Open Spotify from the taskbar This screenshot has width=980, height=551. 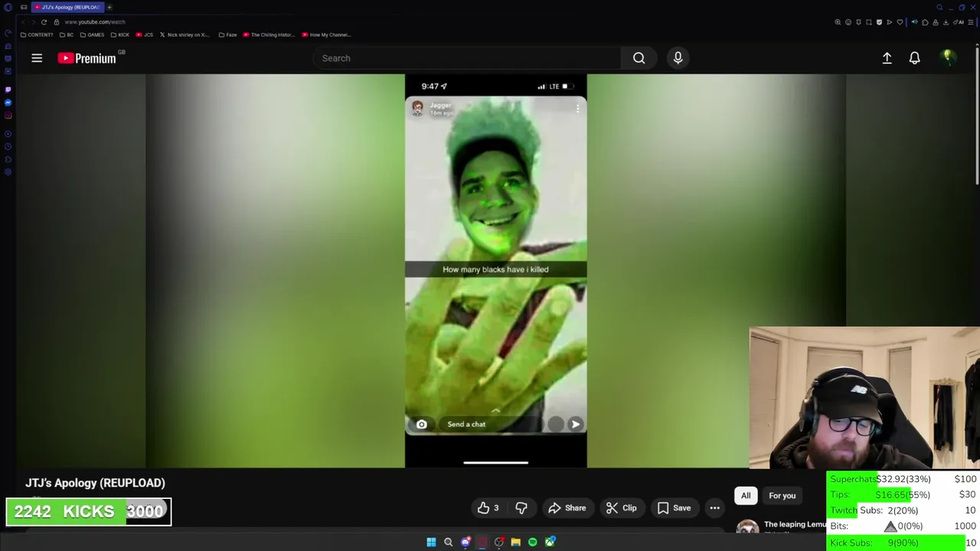pos(533,542)
